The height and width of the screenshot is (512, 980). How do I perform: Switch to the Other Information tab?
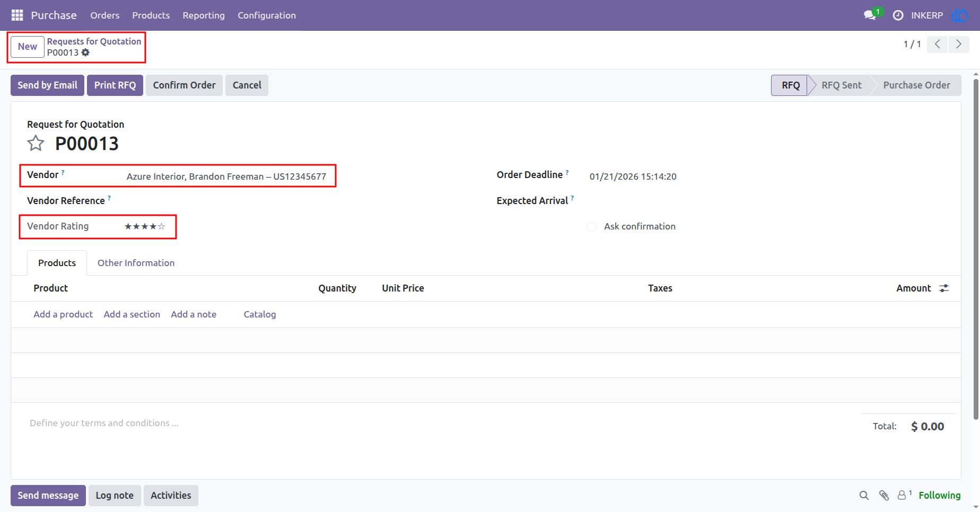pos(136,263)
